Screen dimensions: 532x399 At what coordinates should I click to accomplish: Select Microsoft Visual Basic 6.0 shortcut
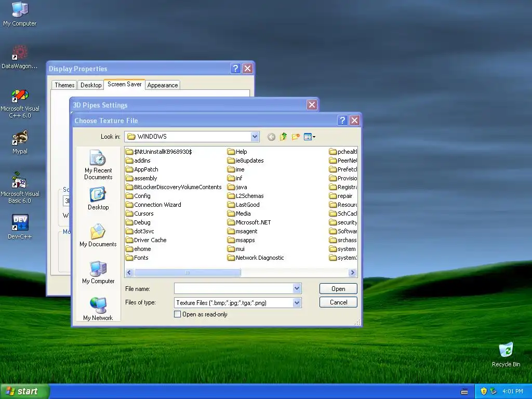[x=20, y=188]
